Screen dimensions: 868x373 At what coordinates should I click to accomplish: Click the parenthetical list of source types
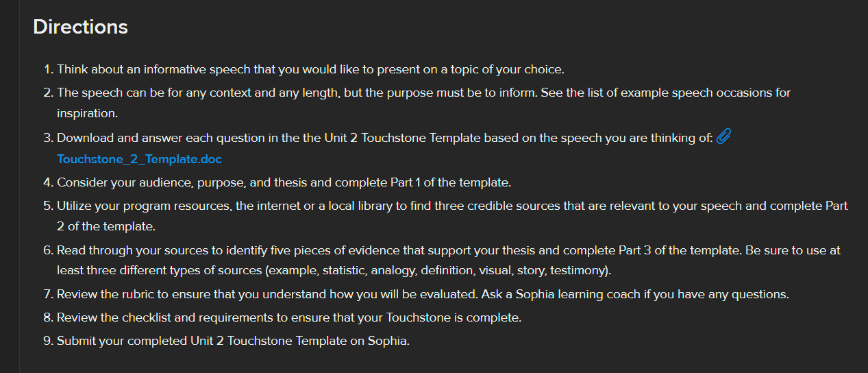point(438,270)
